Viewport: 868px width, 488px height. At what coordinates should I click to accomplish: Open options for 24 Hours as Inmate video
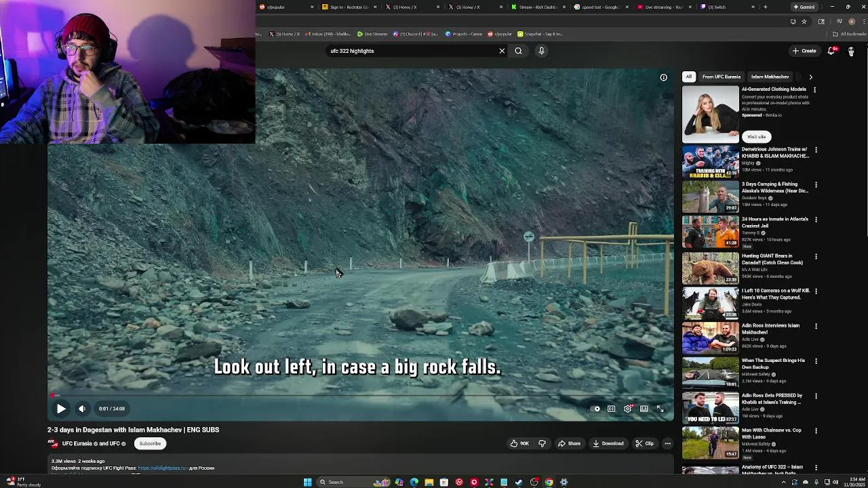(x=816, y=220)
